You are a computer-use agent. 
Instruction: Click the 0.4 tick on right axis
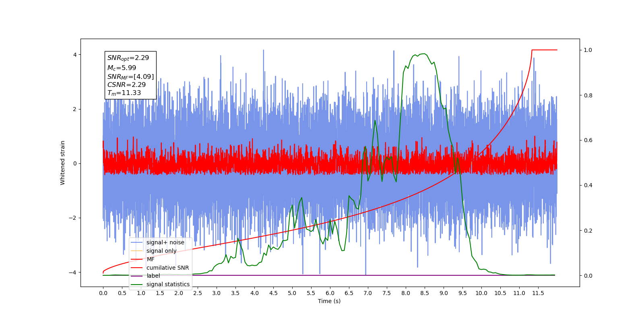click(588, 186)
